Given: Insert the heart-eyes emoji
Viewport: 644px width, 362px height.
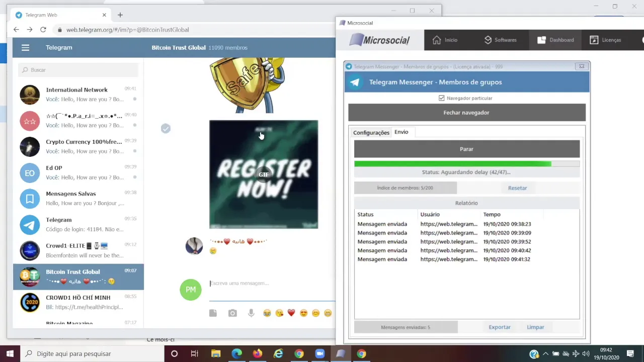Looking at the screenshot, I should (303, 313).
